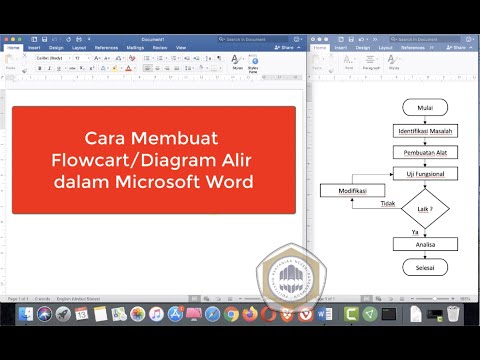Click Search in Document field in right window
480x360 pixels.
(425, 39)
